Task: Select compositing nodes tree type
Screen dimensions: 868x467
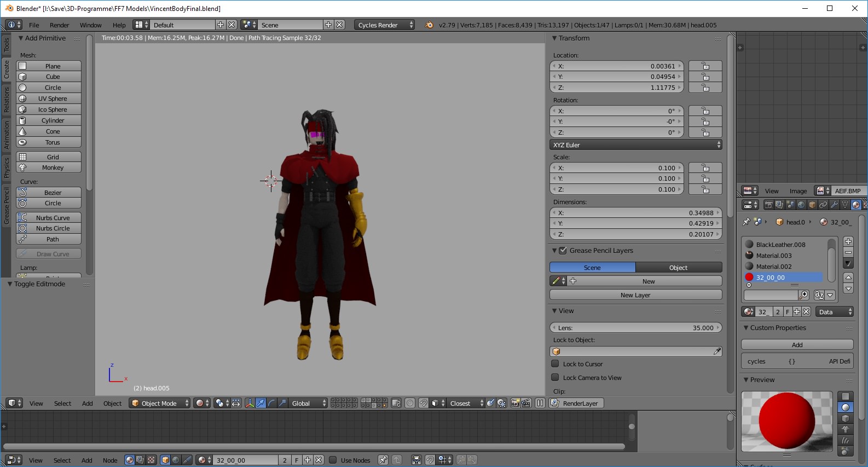Action: click(140, 460)
